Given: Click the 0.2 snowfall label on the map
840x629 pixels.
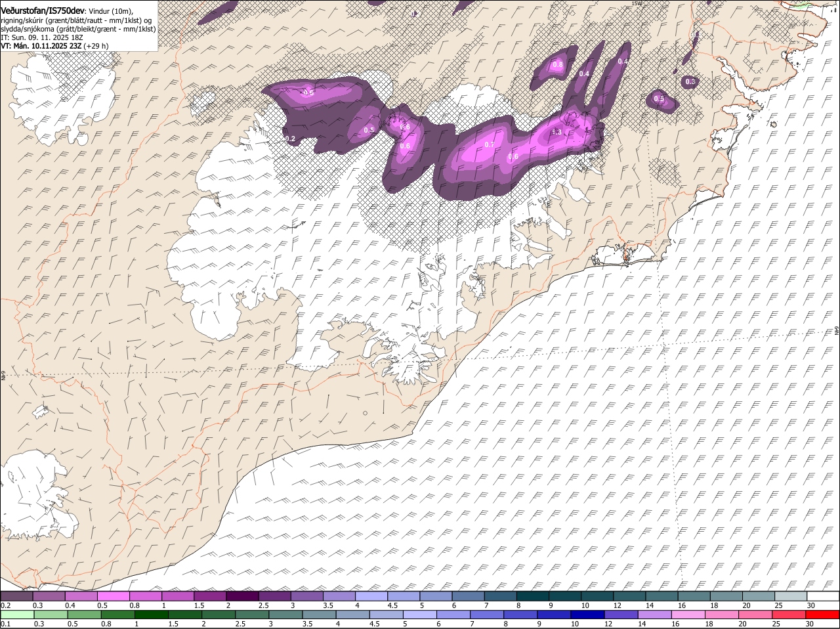Looking at the screenshot, I should tap(290, 139).
